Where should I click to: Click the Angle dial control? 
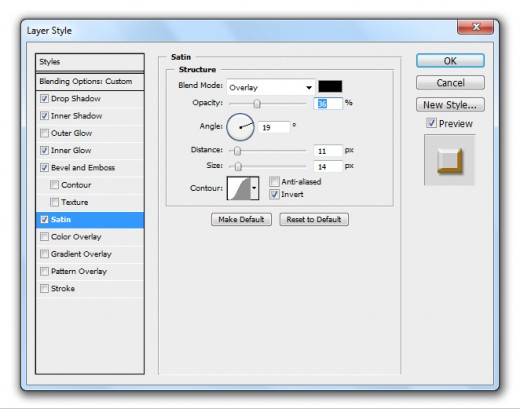click(240, 127)
